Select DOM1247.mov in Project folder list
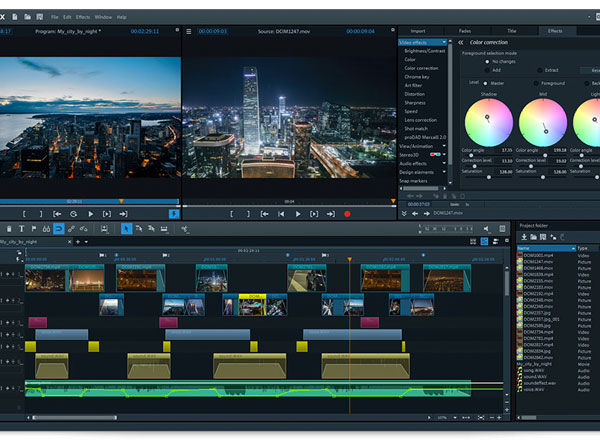The height and width of the screenshot is (440, 600). pyautogui.click(x=539, y=262)
